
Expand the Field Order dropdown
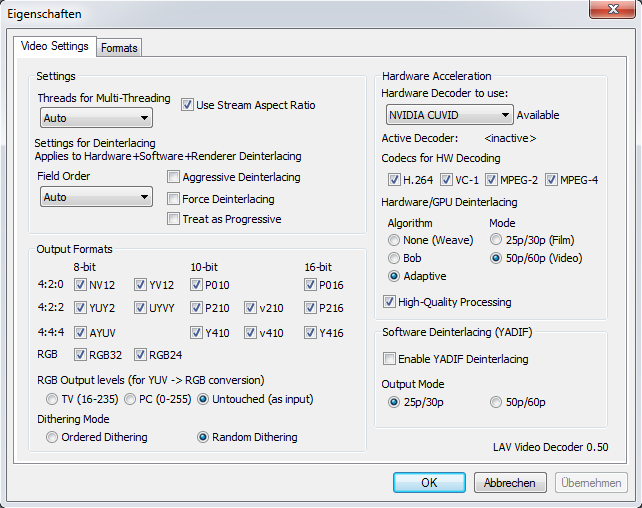96,197
